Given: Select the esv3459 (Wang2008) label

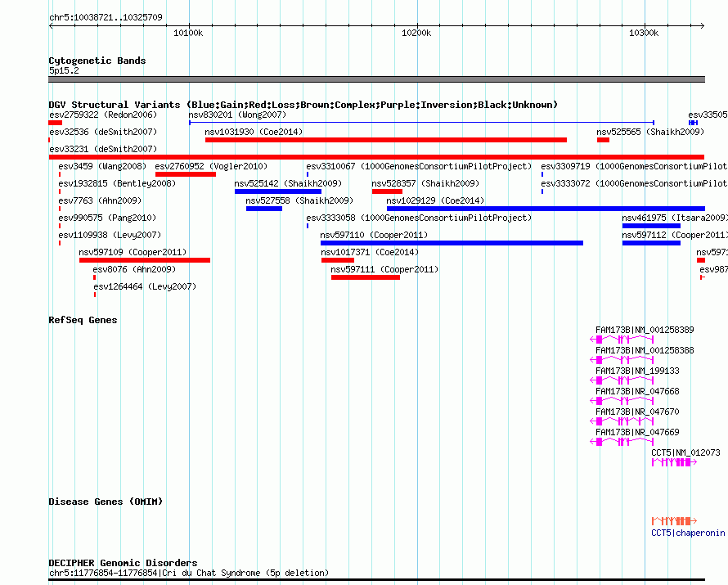Looking at the screenshot, I should pos(102,166).
